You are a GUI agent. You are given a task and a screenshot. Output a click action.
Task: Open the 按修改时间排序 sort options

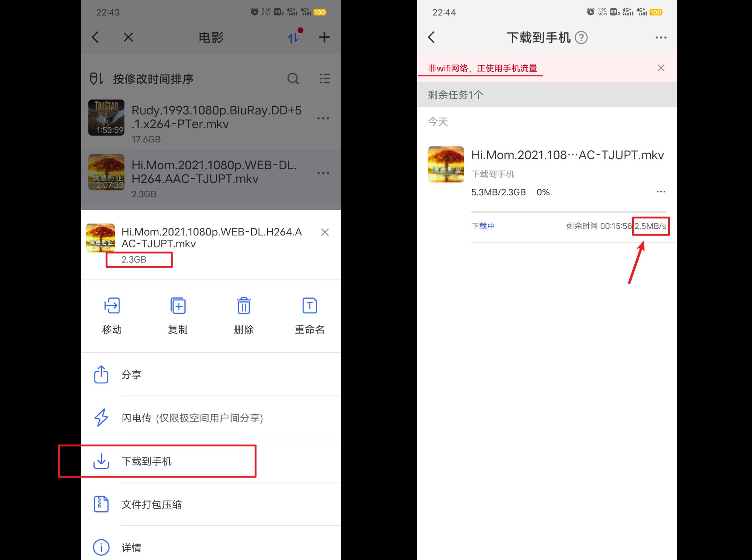tap(153, 79)
